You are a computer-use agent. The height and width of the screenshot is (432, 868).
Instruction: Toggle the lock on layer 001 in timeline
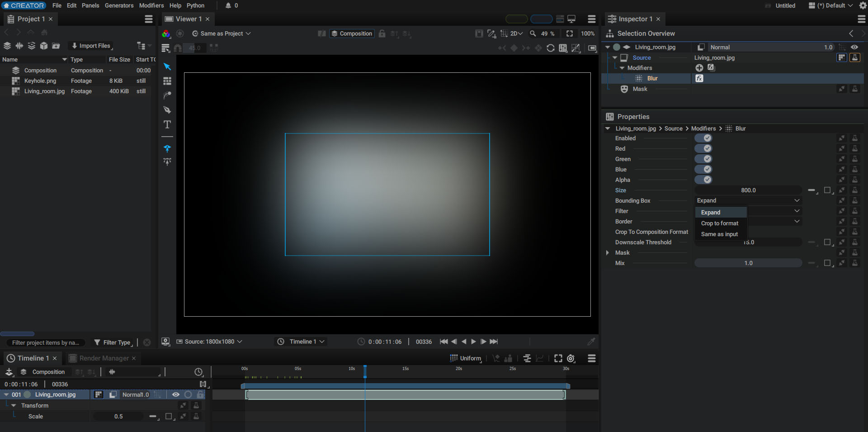(x=200, y=394)
